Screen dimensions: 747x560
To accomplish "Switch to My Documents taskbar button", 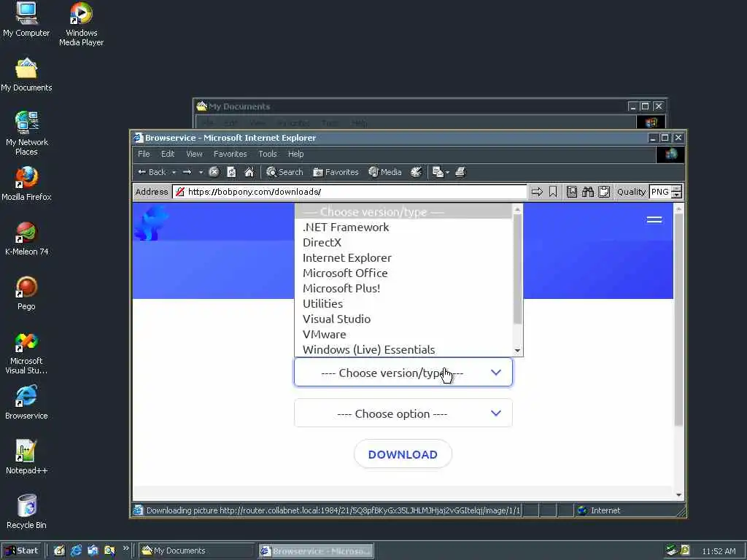I will 196,551.
